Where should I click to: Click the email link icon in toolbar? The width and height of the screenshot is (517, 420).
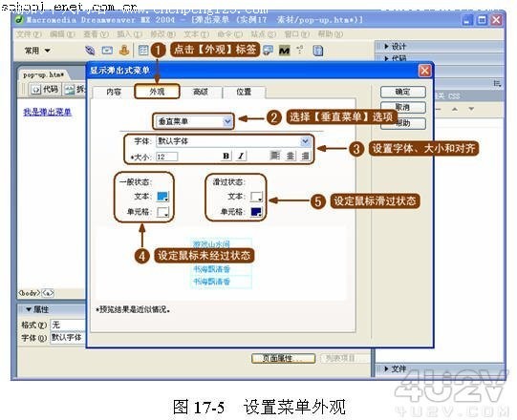pos(107,51)
